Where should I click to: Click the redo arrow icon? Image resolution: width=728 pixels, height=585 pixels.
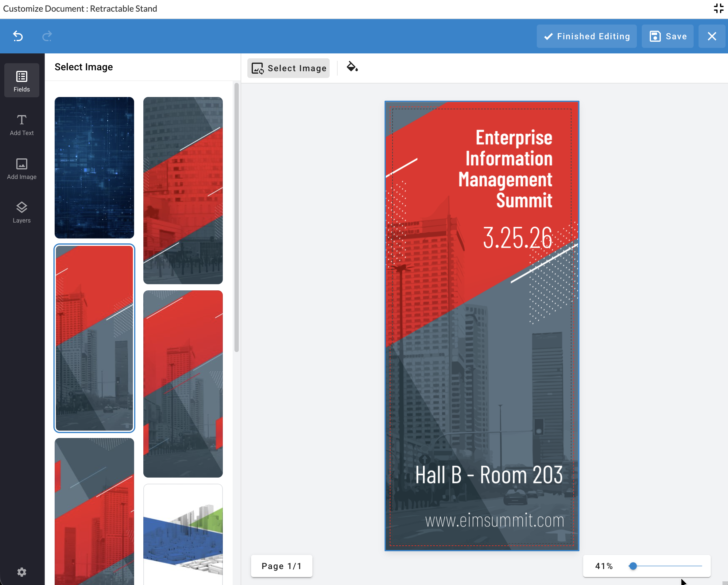47,36
